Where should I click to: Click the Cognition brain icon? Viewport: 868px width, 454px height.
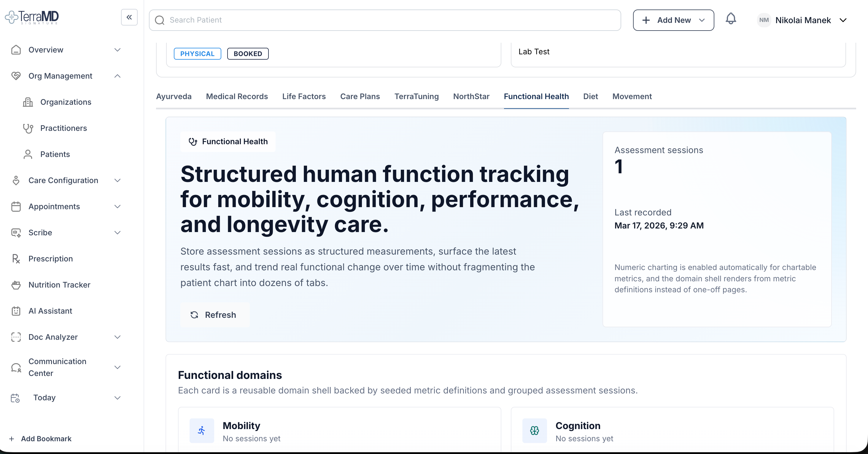[534, 430]
